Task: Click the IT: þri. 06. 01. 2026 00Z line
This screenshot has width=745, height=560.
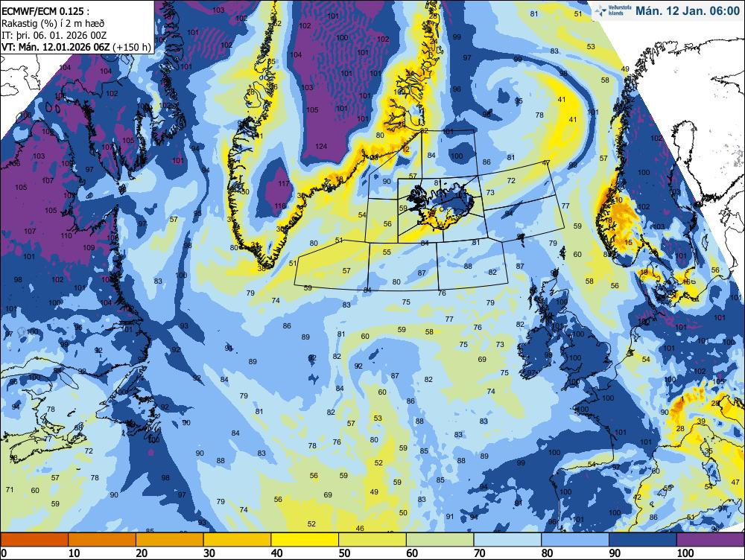Action: click(x=54, y=35)
